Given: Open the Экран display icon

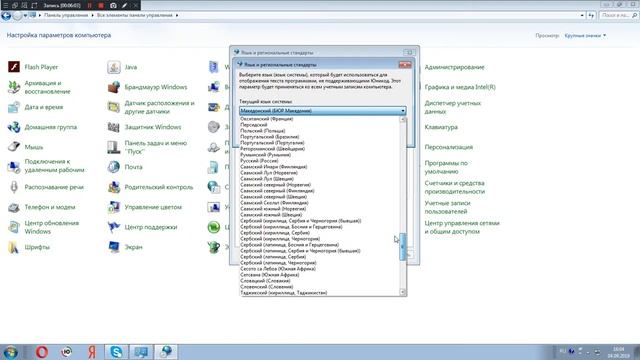Looking at the screenshot, I should click(x=114, y=247).
